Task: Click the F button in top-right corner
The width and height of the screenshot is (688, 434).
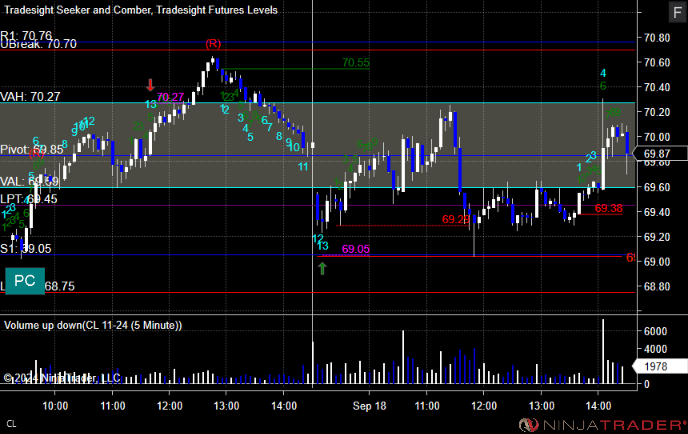Action: pos(677,12)
